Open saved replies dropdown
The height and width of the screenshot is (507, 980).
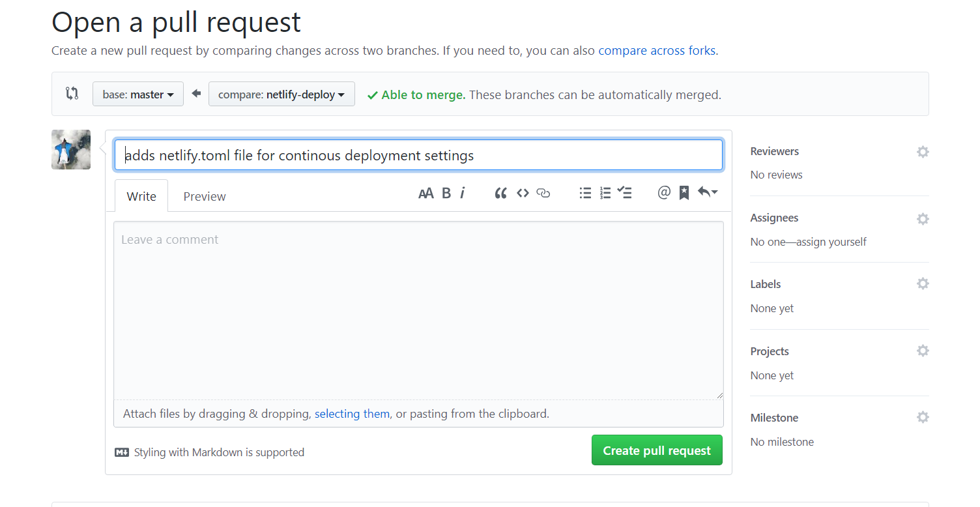coord(708,192)
